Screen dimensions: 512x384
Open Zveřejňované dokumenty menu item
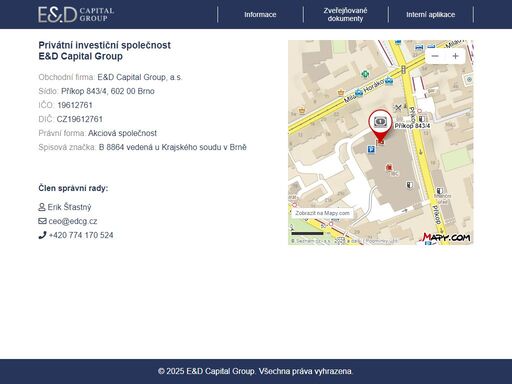pos(345,15)
